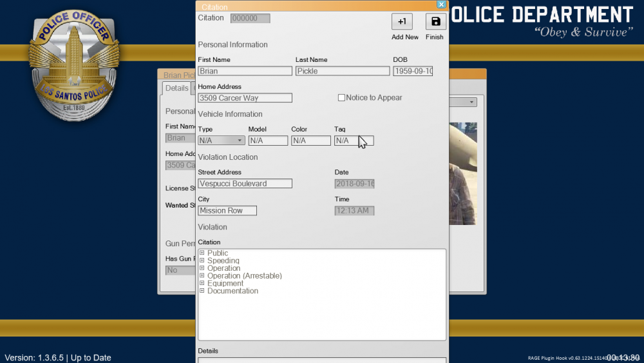
Task: Click the Home Address field
Action: [x=245, y=98]
